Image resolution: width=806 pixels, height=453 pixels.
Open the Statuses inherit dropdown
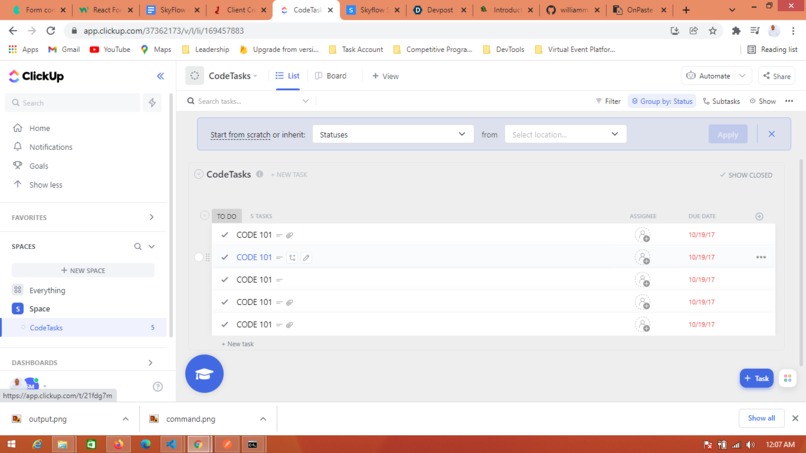point(393,134)
